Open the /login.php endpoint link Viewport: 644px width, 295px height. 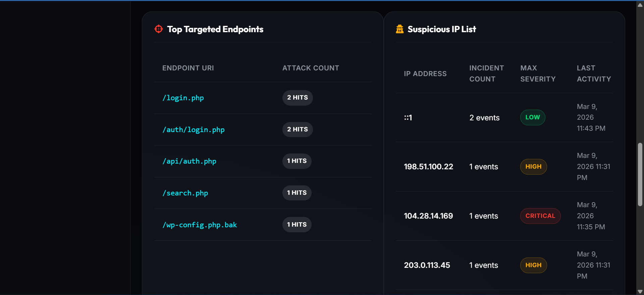point(183,98)
